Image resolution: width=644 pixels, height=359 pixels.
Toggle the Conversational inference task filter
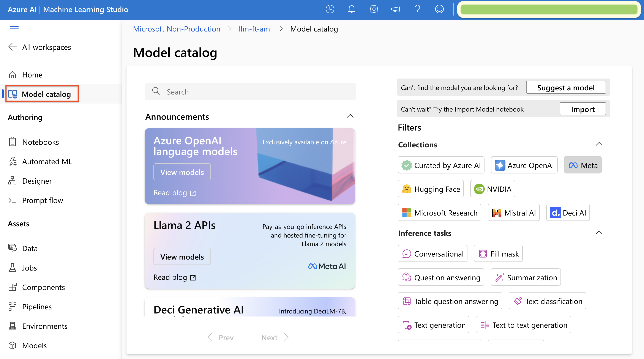pos(432,254)
